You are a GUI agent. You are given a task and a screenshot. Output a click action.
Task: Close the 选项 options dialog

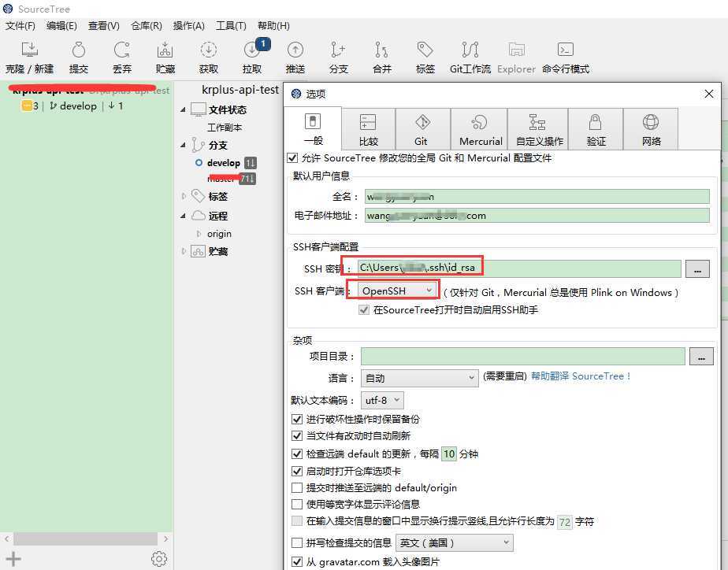pos(708,94)
